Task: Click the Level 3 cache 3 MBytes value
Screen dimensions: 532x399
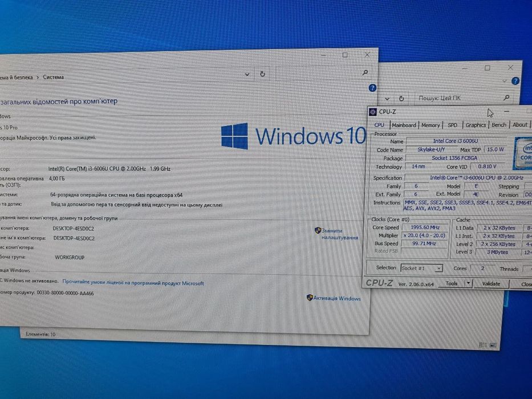Action: (x=497, y=252)
